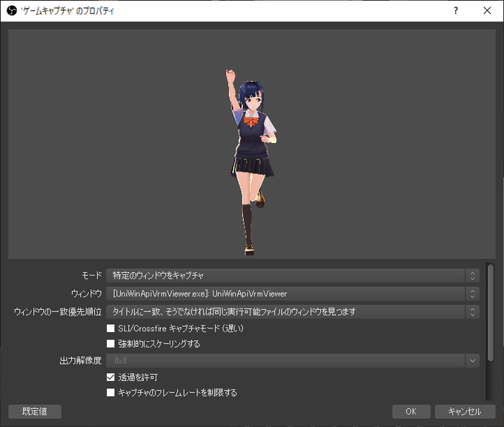Enable キャプチャのフレームレートを制限する checkbox
504x427 pixels.
(110, 393)
